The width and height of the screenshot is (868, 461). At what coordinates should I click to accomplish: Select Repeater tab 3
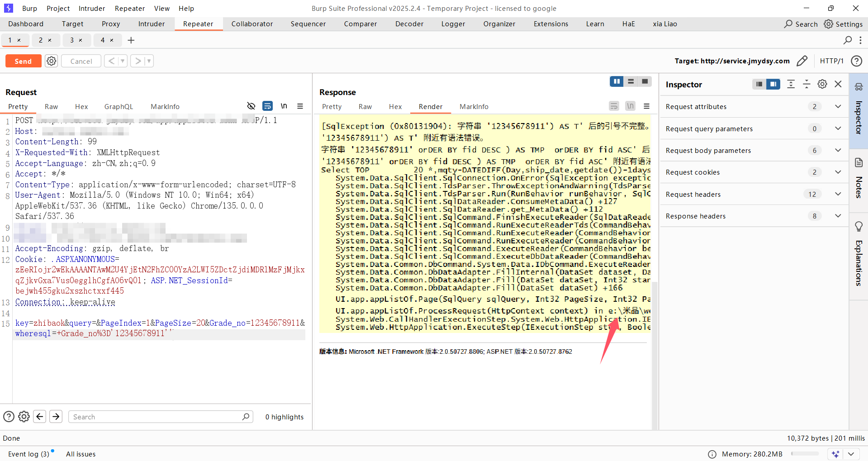72,40
